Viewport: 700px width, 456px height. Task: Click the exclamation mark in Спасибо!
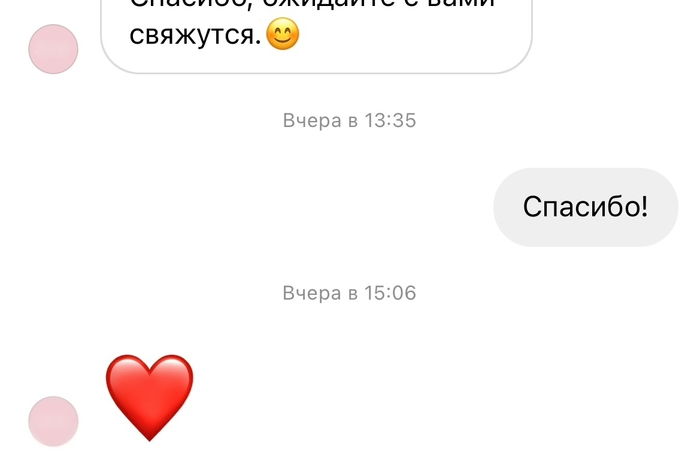pos(643,206)
